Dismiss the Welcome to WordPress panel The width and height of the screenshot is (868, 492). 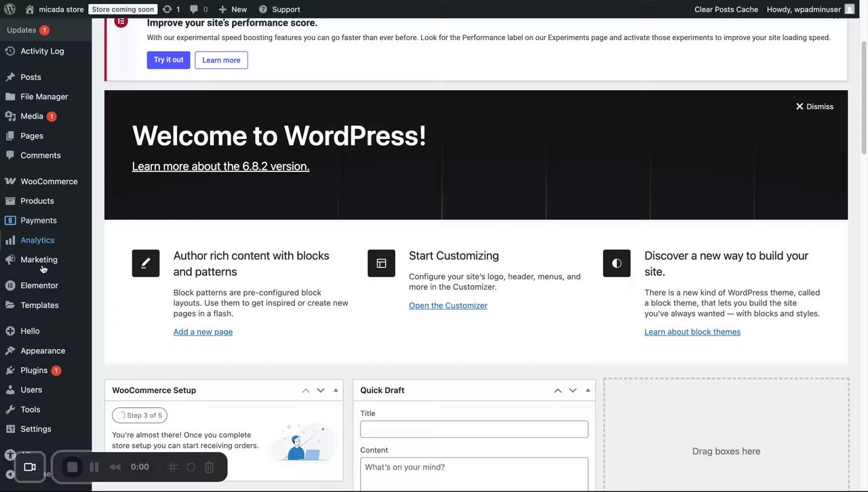[814, 106]
